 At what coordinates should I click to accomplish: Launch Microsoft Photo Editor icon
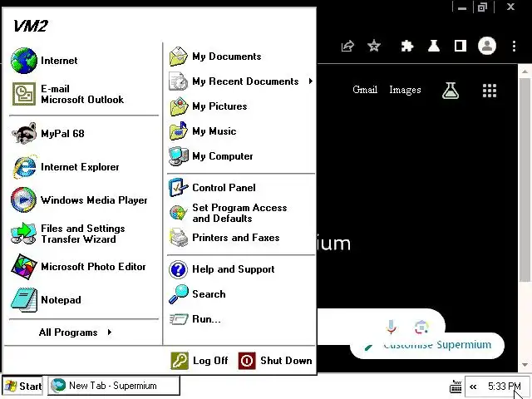(x=24, y=267)
